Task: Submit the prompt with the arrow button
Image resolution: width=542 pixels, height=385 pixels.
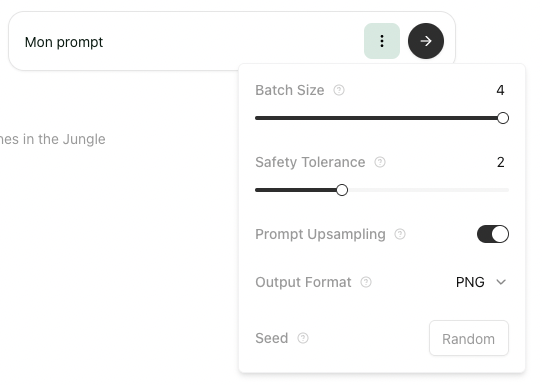Action: tap(426, 41)
